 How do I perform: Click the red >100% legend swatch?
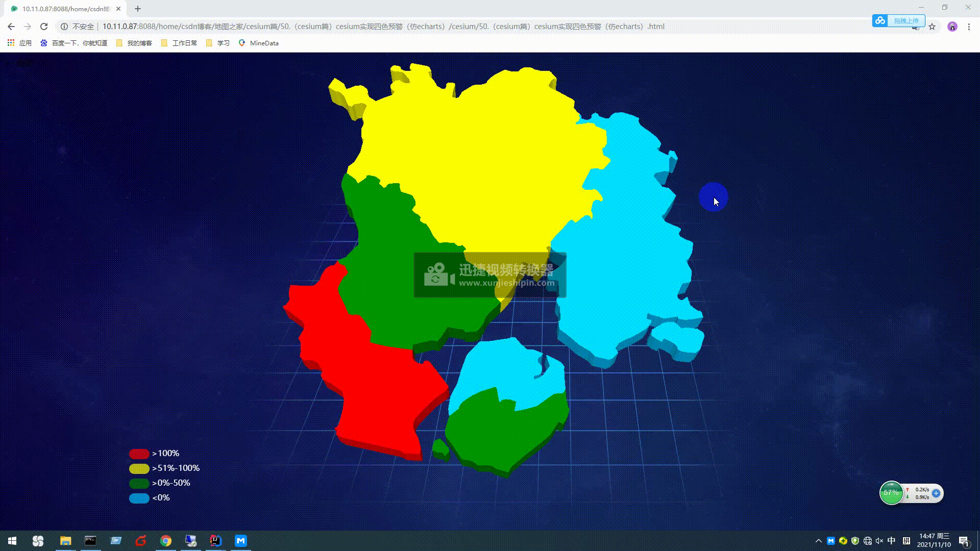pos(139,454)
